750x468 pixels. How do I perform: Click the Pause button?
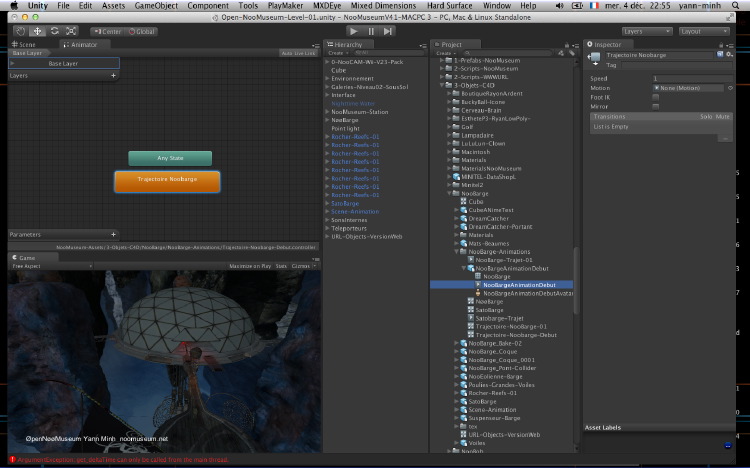click(371, 31)
